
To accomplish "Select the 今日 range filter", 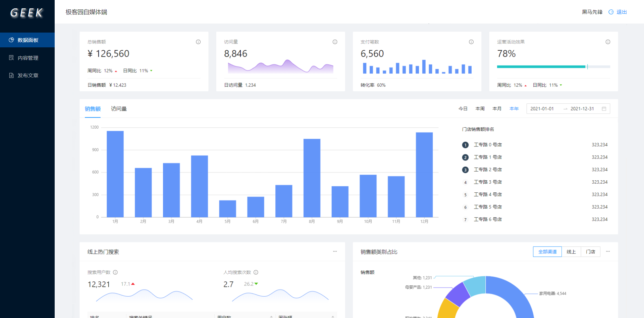I will 463,109.
